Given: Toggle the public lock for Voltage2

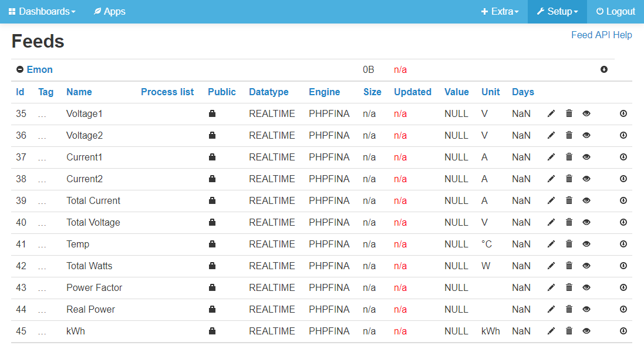Looking at the screenshot, I should (212, 135).
